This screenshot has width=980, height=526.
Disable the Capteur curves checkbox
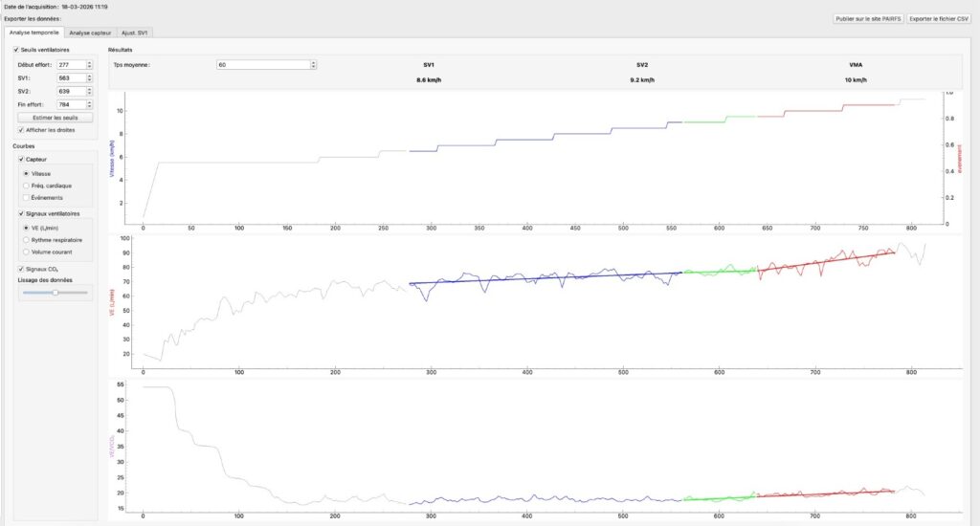tap(21, 160)
